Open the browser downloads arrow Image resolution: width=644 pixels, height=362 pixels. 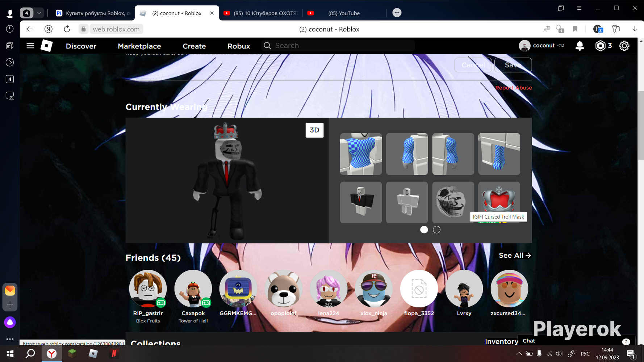(635, 29)
